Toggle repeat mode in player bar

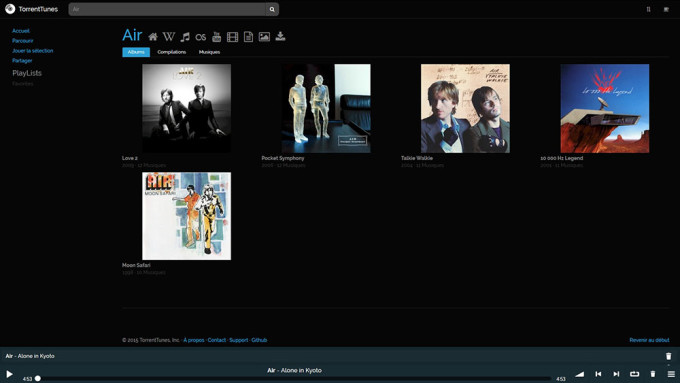point(634,374)
